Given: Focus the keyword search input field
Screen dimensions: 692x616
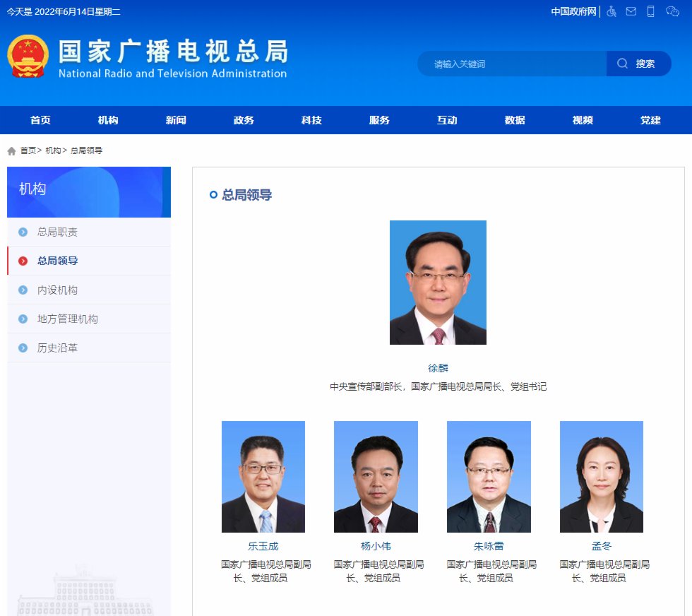Looking at the screenshot, I should pyautogui.click(x=512, y=64).
